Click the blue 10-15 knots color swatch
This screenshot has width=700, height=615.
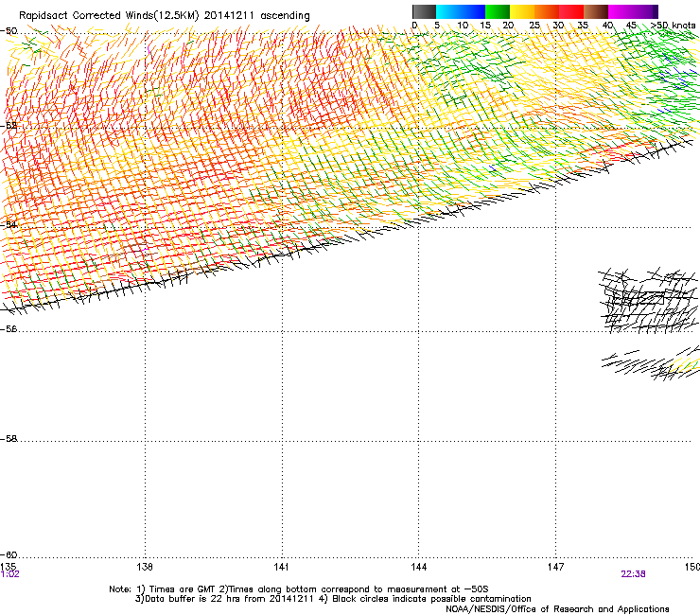[x=473, y=11]
